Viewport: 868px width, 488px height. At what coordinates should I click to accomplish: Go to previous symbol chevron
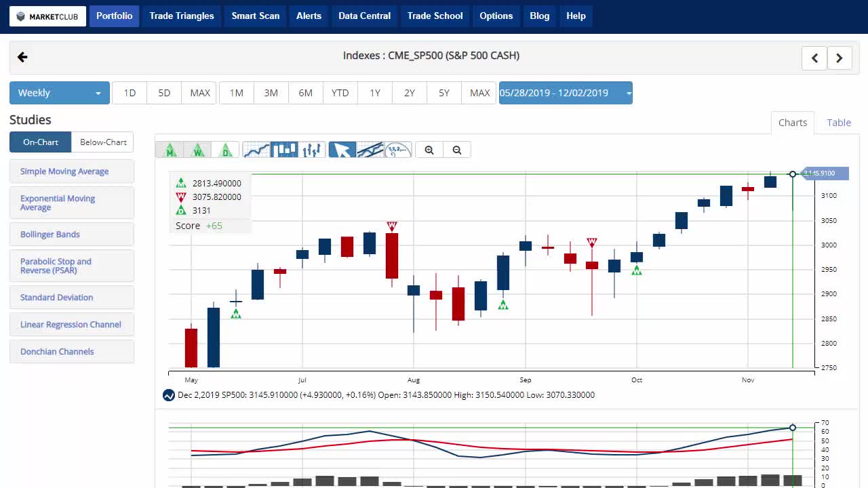814,58
